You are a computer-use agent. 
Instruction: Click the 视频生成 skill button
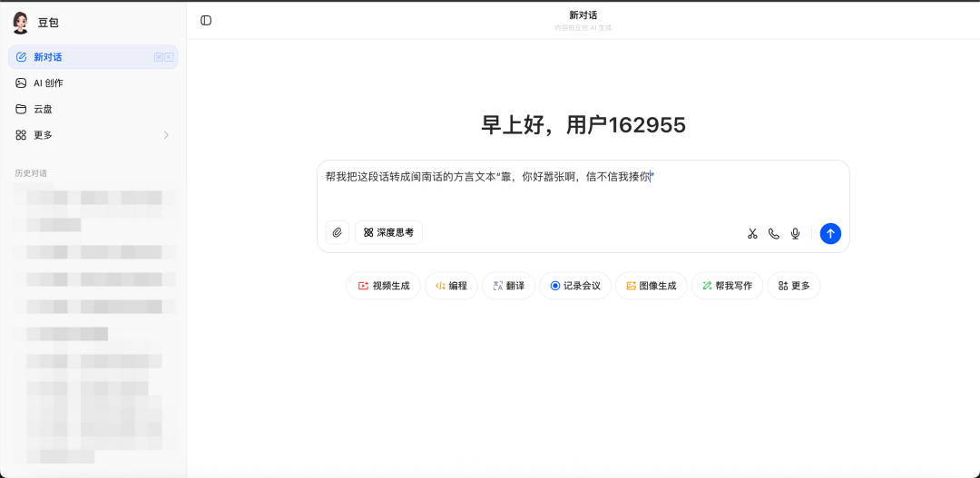click(x=383, y=286)
